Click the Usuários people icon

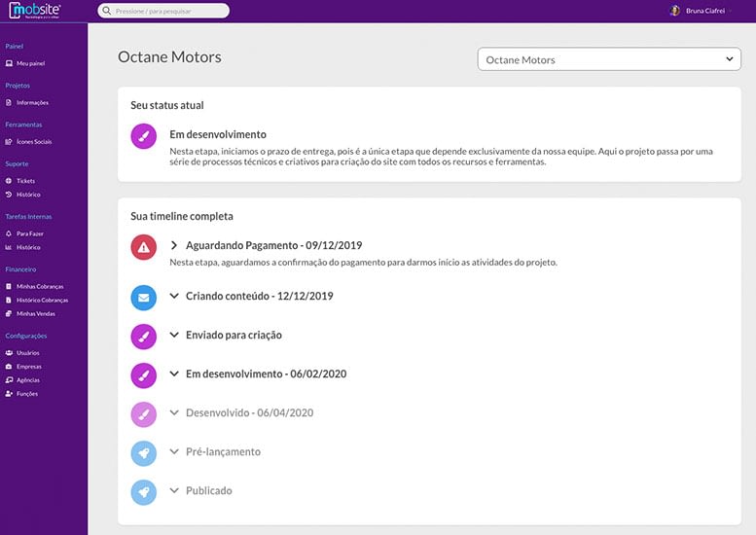pyautogui.click(x=9, y=353)
